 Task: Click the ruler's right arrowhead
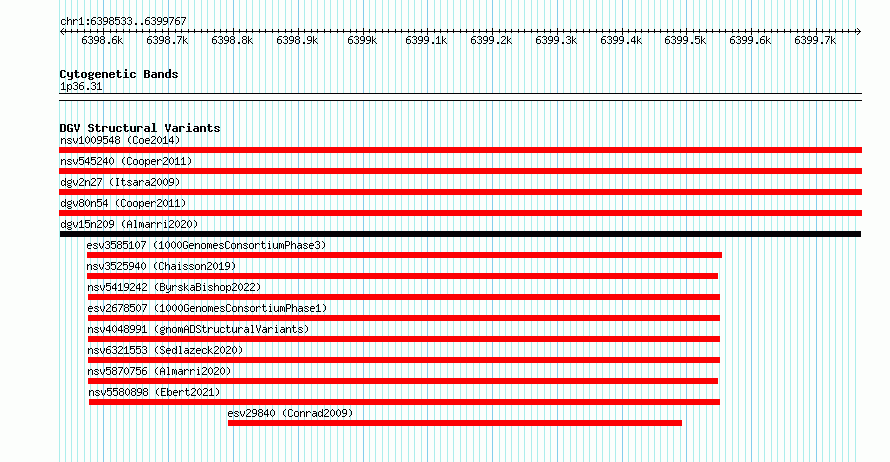tap(858, 31)
